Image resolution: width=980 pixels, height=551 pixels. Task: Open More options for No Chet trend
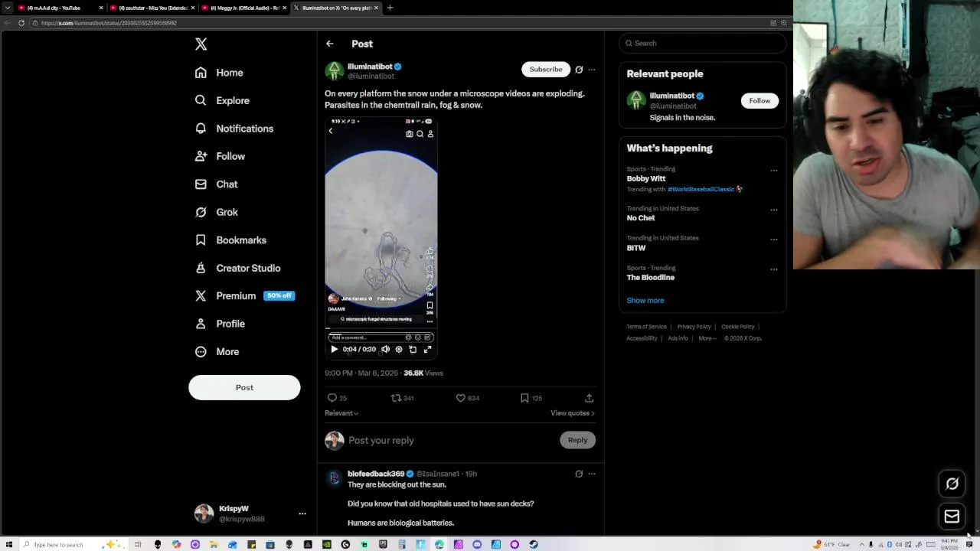[773, 210]
